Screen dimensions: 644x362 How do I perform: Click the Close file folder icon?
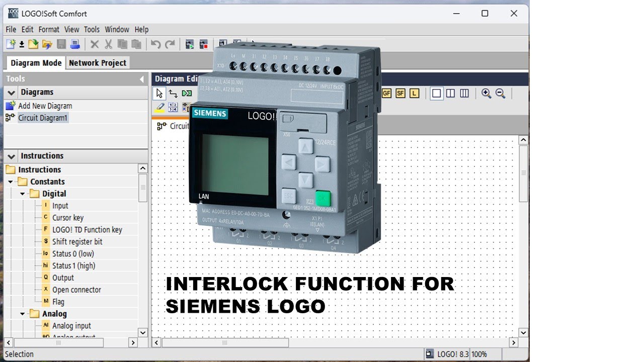[47, 44]
